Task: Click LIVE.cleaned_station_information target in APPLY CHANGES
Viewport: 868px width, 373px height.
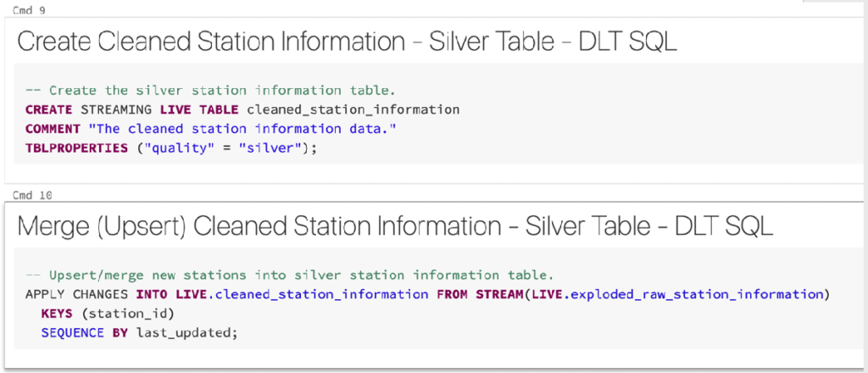Action: [303, 294]
